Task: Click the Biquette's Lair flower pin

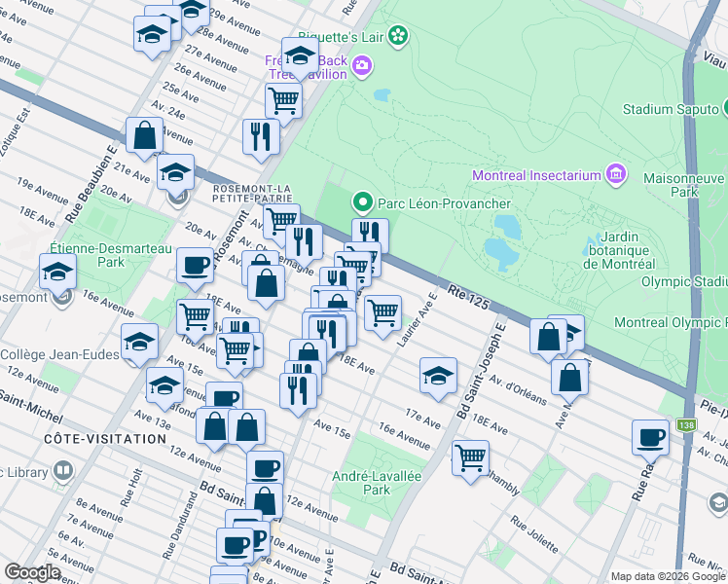Action: [398, 36]
